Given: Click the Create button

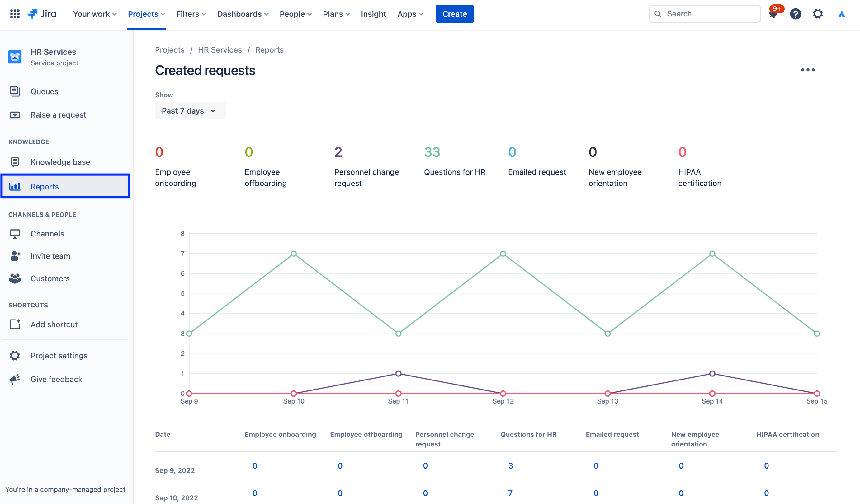Looking at the screenshot, I should pyautogui.click(x=454, y=13).
